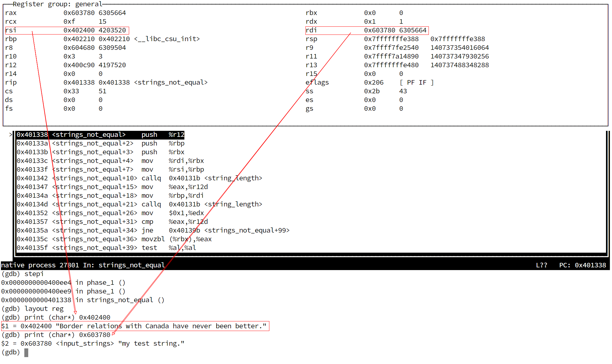Click the current-line marker arrow before 0x401338
Image resolution: width=612 pixels, height=364 pixels.
(10, 134)
